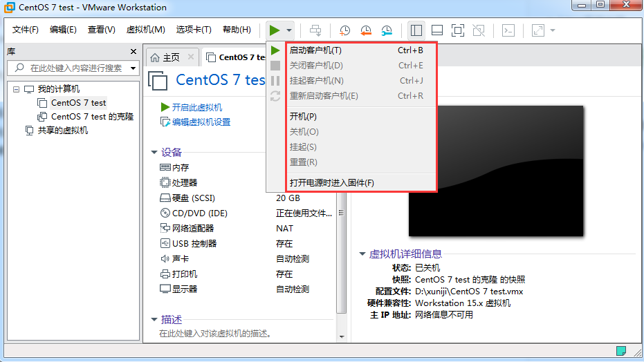Take a snapshot with the clock-plus icon

(x=344, y=30)
